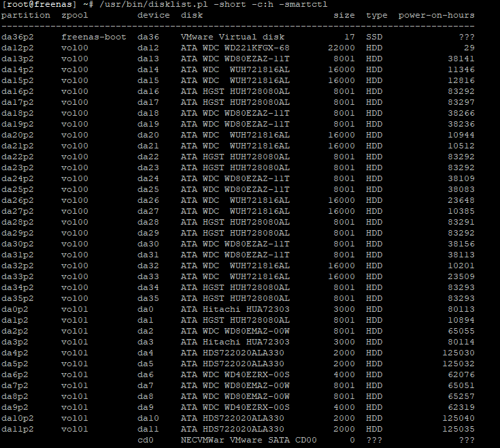This screenshot has height=448, width=500.
Task: Click 'NECVMWar VMware SATA CD00' disk text
Action: click(249, 440)
